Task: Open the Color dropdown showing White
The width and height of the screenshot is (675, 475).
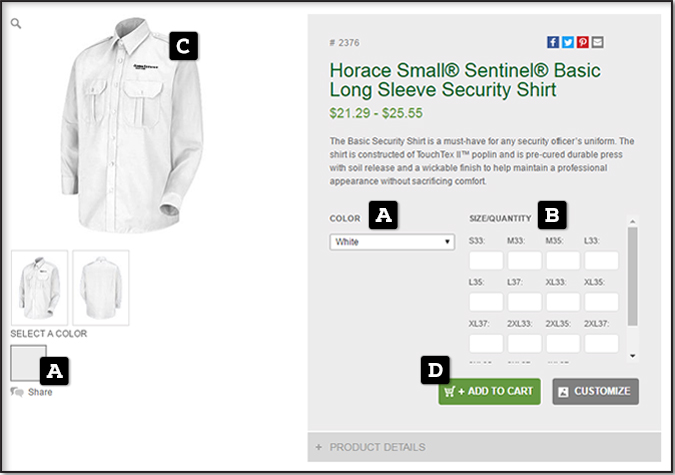Action: point(392,242)
